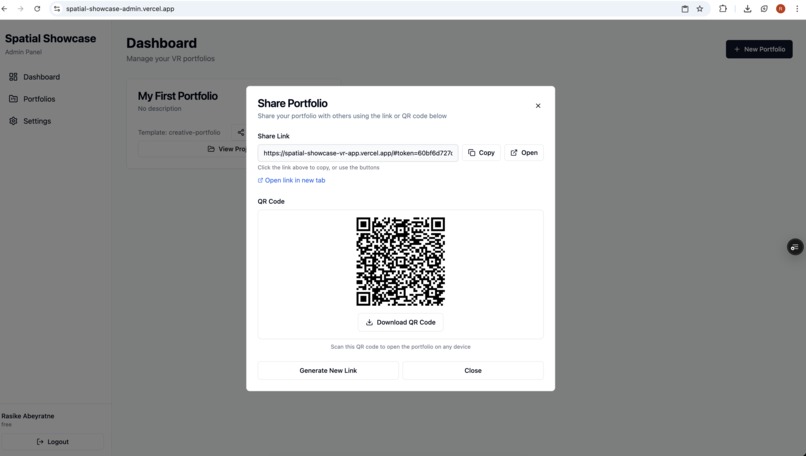Log out using the Logout button
Image resolution: width=806 pixels, height=456 pixels.
[x=52, y=442]
